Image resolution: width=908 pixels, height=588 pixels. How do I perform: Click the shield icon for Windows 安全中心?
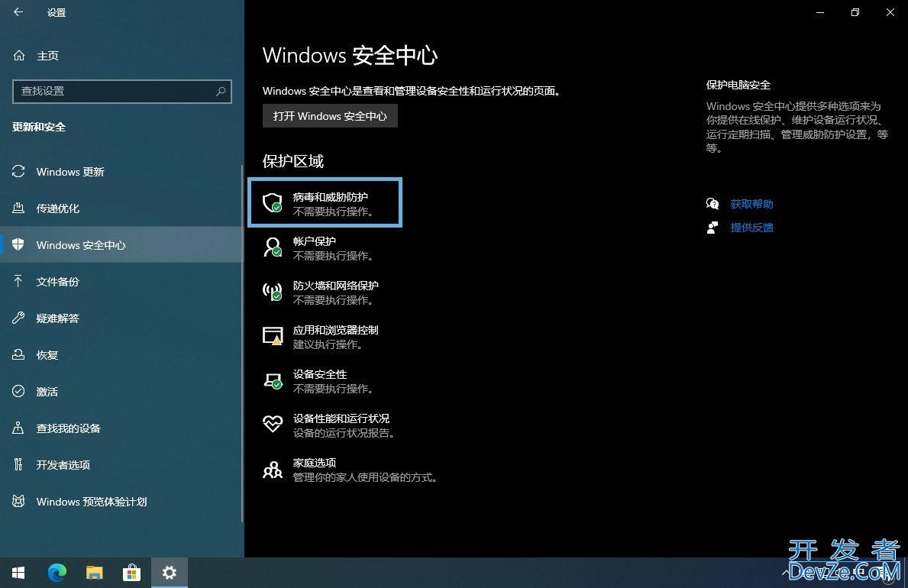click(x=18, y=244)
